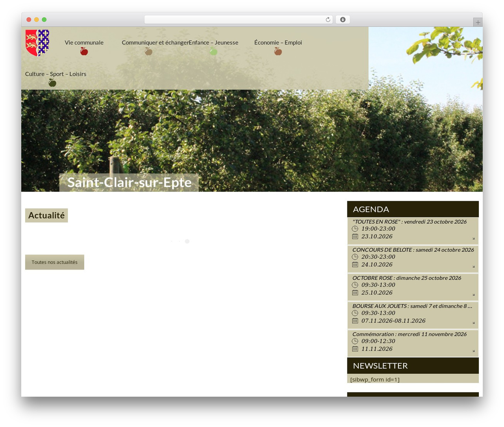Click calendar icon beside 07.11.2026-08.11.2026

click(355, 321)
